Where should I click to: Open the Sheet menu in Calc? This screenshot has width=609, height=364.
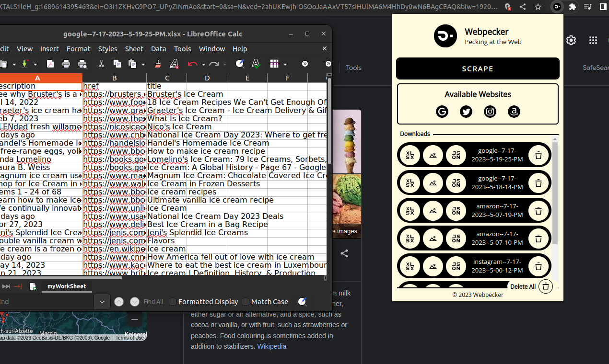134,49
